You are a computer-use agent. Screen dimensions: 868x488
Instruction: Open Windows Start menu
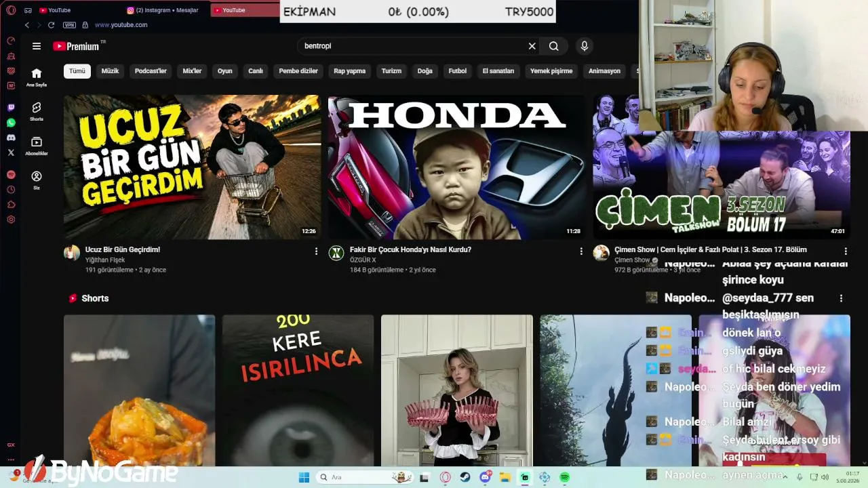304,477
